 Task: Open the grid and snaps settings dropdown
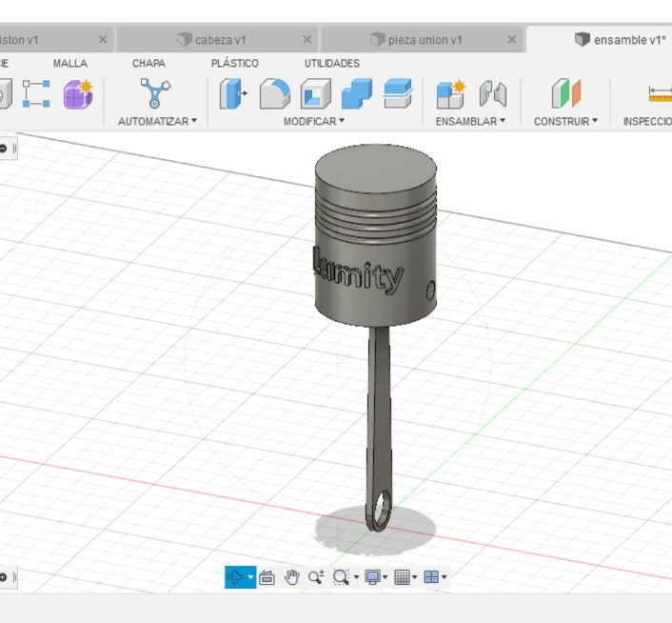[x=406, y=576]
